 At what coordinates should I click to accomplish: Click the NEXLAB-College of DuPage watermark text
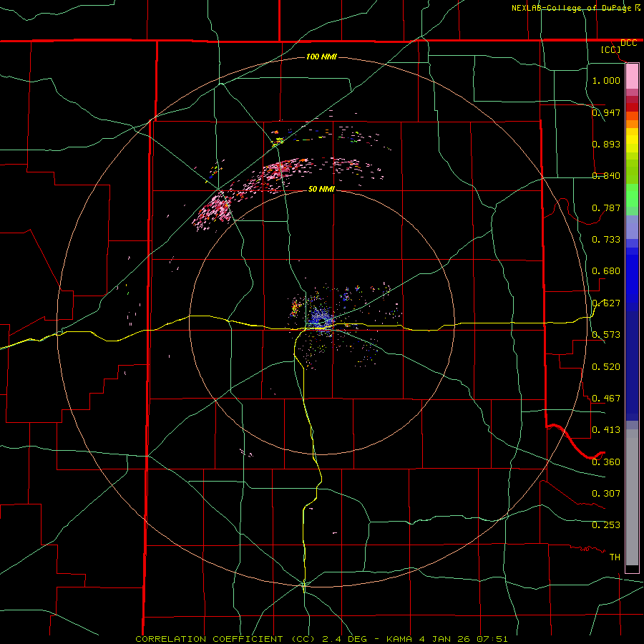[x=571, y=8]
